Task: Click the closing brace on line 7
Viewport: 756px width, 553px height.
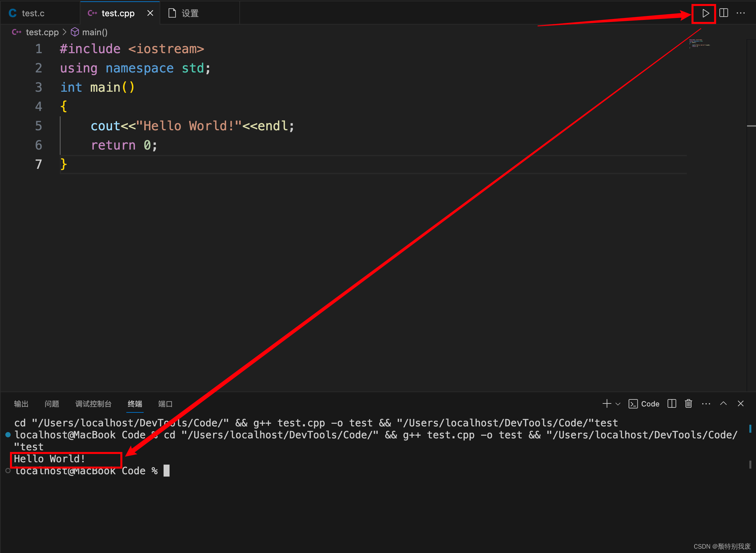Action: point(63,165)
